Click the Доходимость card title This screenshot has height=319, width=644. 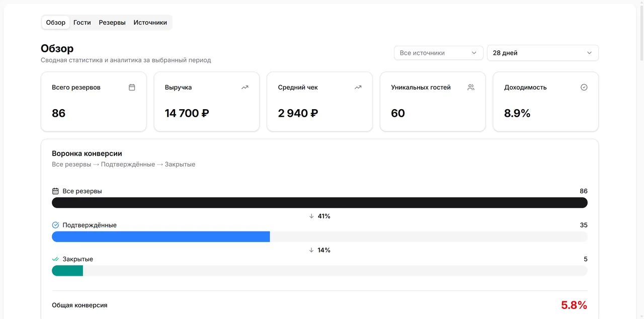coord(525,87)
